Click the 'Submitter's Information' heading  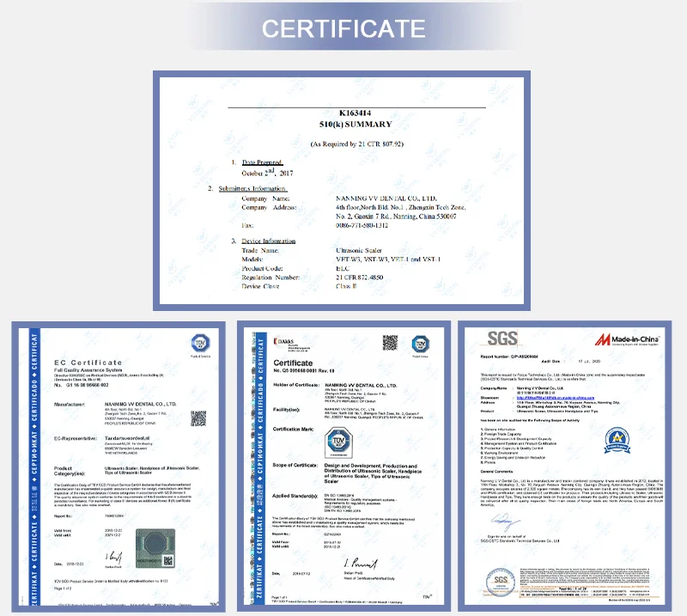[x=252, y=188]
